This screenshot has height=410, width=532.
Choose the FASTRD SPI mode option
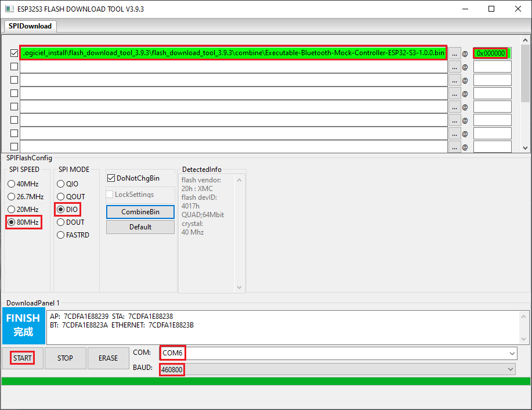pyautogui.click(x=61, y=235)
